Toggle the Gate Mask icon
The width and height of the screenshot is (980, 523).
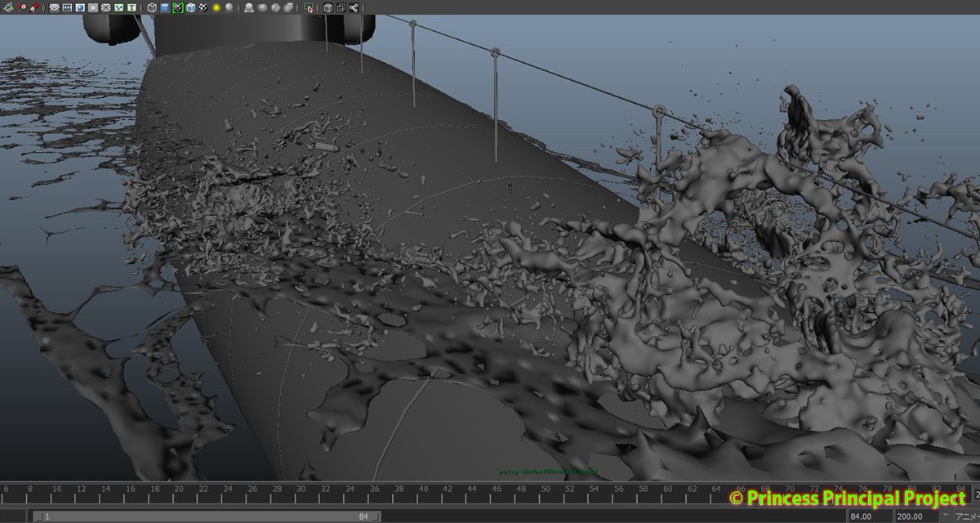(x=93, y=7)
